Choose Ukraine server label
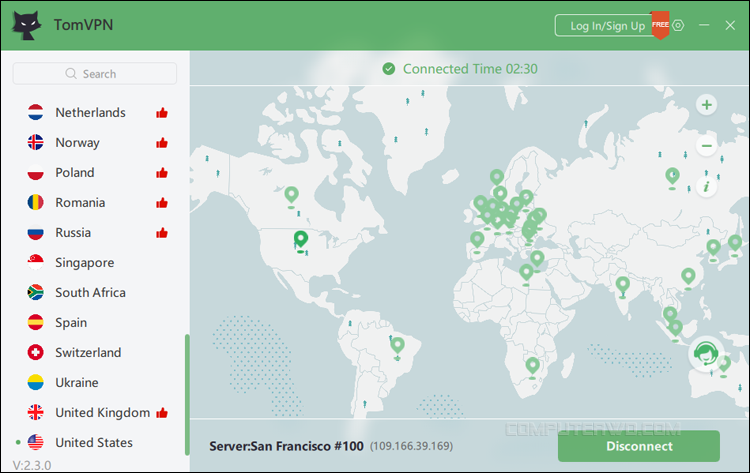Screen dimensions: 750x473 77,382
